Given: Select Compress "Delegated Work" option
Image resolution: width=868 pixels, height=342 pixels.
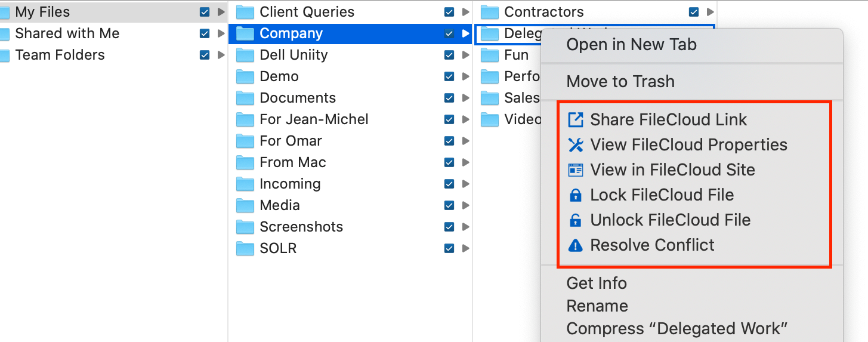Looking at the screenshot, I should click(677, 329).
